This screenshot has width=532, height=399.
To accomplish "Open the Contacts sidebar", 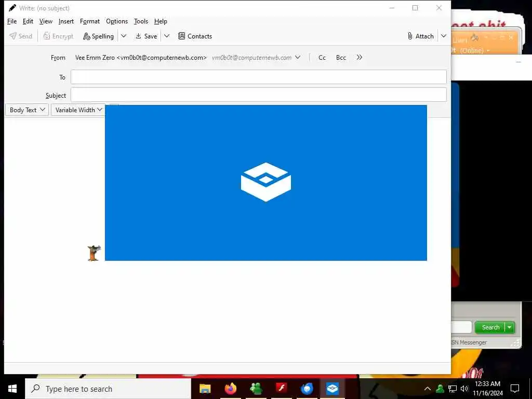I will [x=195, y=36].
